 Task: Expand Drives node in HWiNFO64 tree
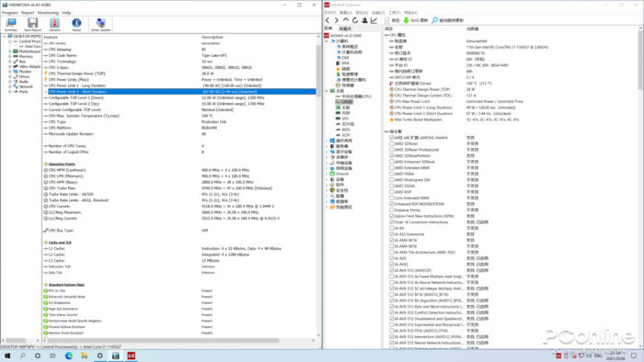(x=10, y=76)
